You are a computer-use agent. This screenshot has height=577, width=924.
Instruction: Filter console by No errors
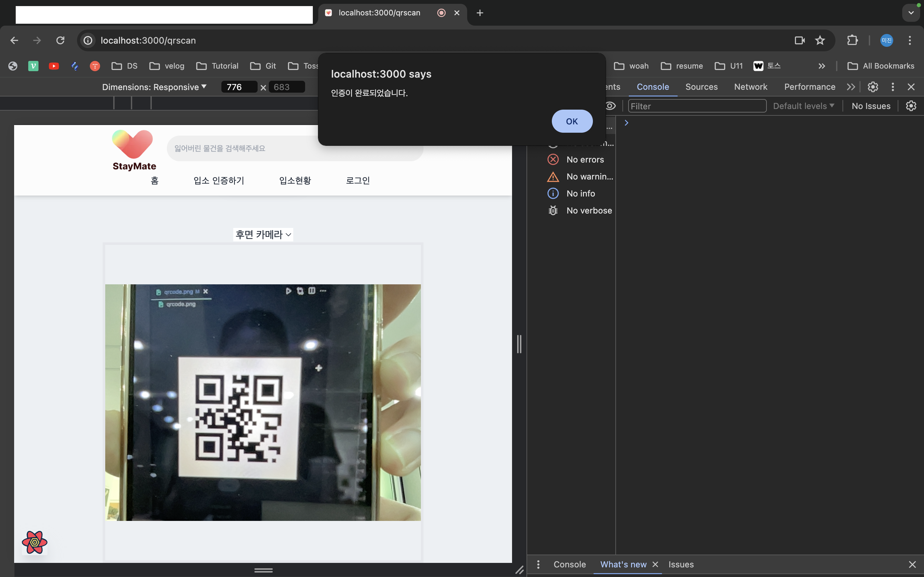tap(585, 160)
